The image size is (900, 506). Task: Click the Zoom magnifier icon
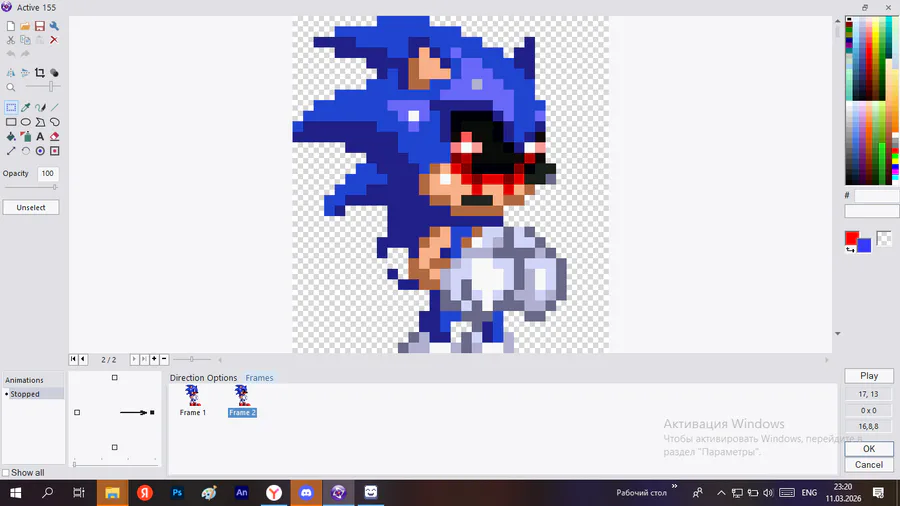tap(11, 87)
